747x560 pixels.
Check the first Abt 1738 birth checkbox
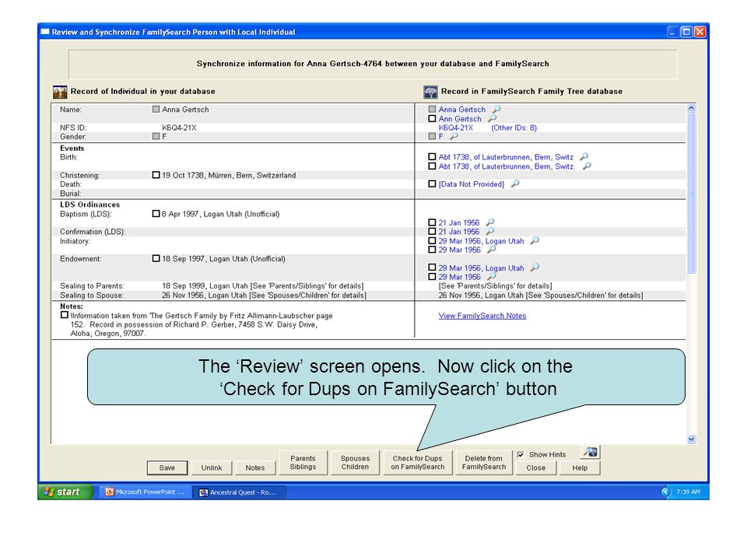[432, 156]
